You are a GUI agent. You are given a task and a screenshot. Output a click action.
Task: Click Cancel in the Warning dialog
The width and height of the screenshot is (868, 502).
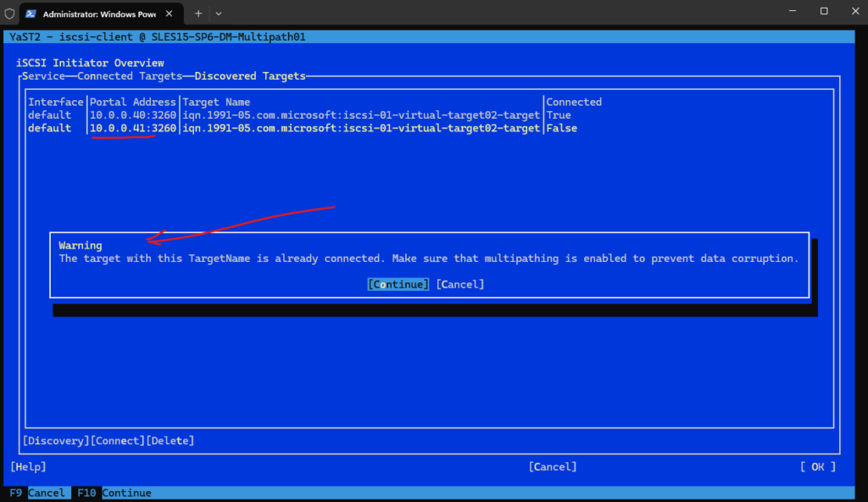(x=460, y=284)
